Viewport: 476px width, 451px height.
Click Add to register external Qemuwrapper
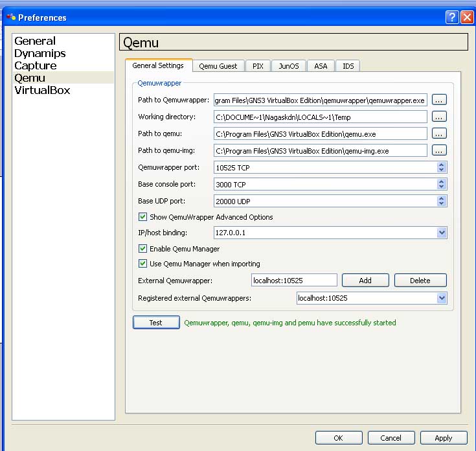click(x=365, y=281)
